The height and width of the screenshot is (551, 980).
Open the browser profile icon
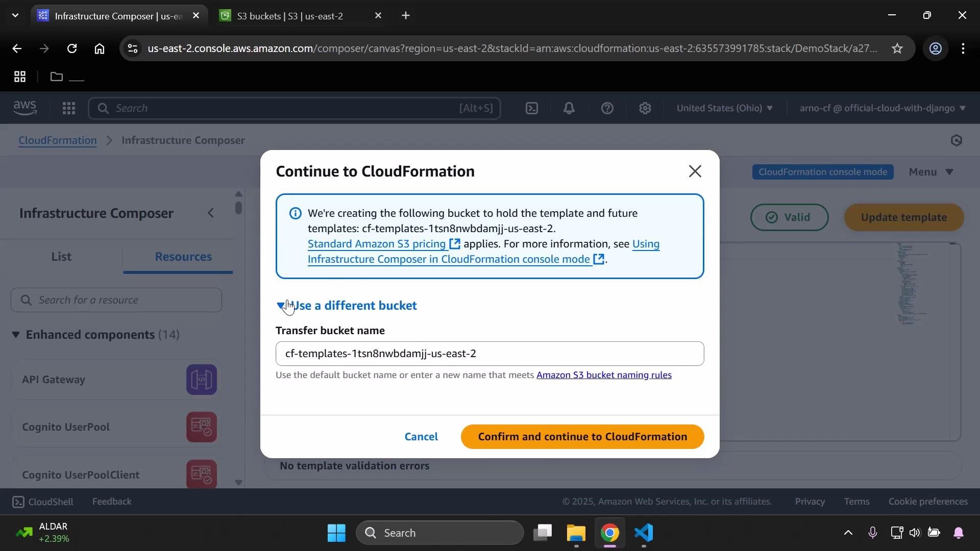(935, 48)
